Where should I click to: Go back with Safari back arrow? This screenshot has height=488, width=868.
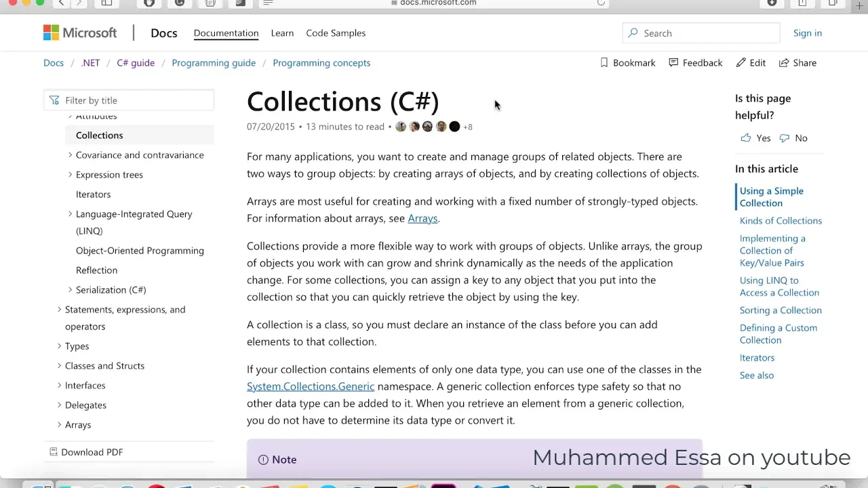61,3
